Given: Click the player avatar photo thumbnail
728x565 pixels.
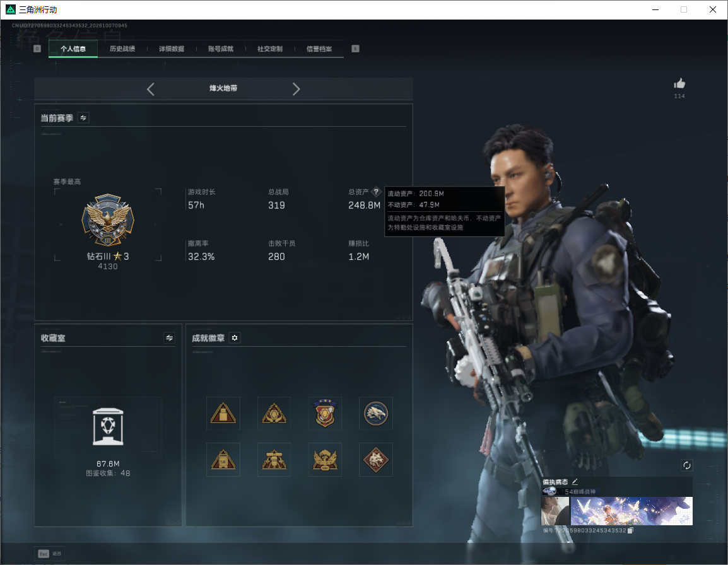Looking at the screenshot, I should [555, 511].
